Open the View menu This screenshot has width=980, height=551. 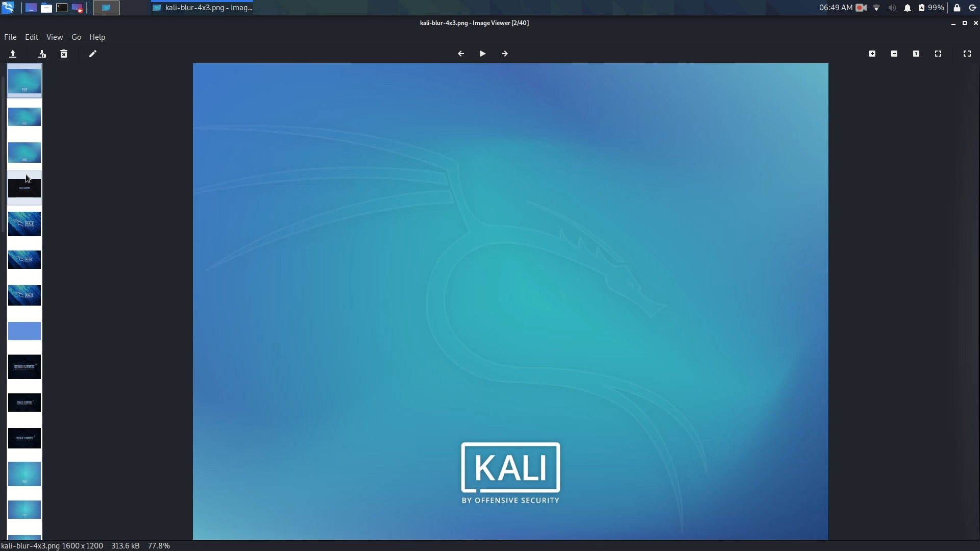[55, 37]
